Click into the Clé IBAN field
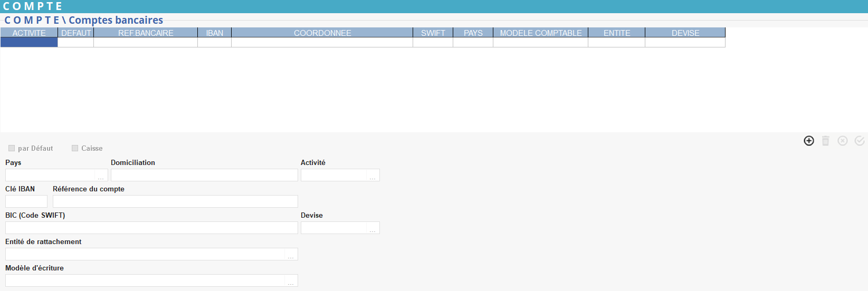868x291 pixels. pos(26,201)
